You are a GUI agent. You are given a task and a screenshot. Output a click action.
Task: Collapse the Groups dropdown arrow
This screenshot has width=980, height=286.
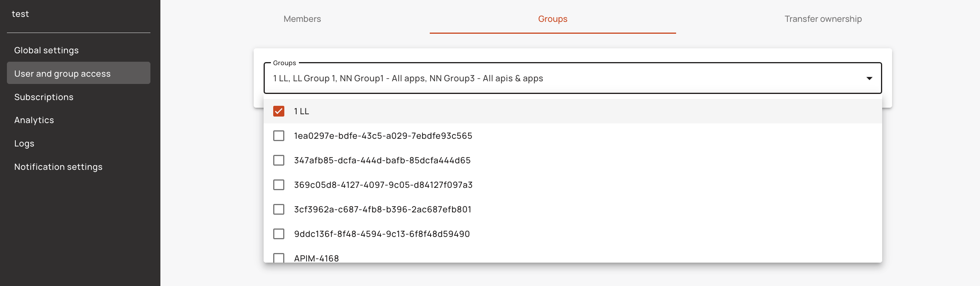869,79
